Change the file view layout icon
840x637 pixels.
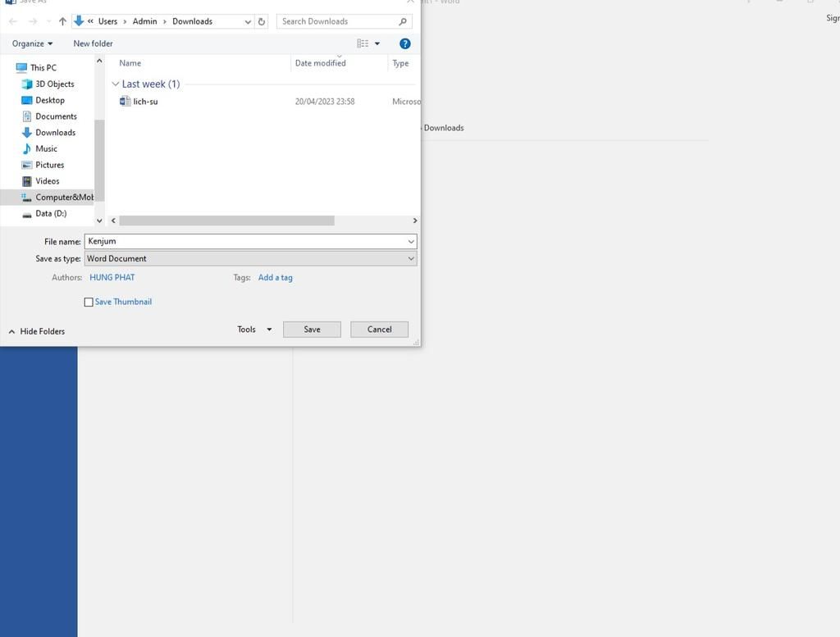[363, 43]
